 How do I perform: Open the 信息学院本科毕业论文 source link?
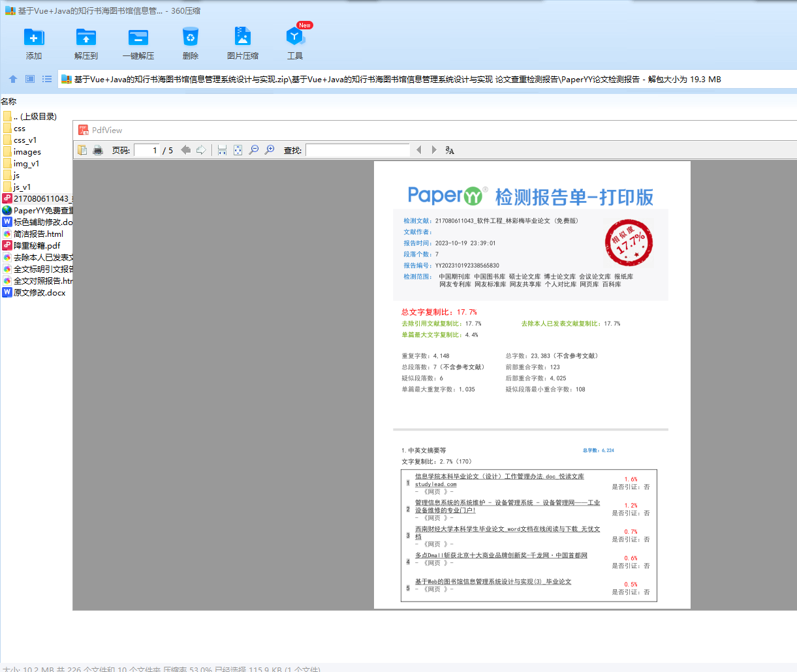(x=499, y=480)
